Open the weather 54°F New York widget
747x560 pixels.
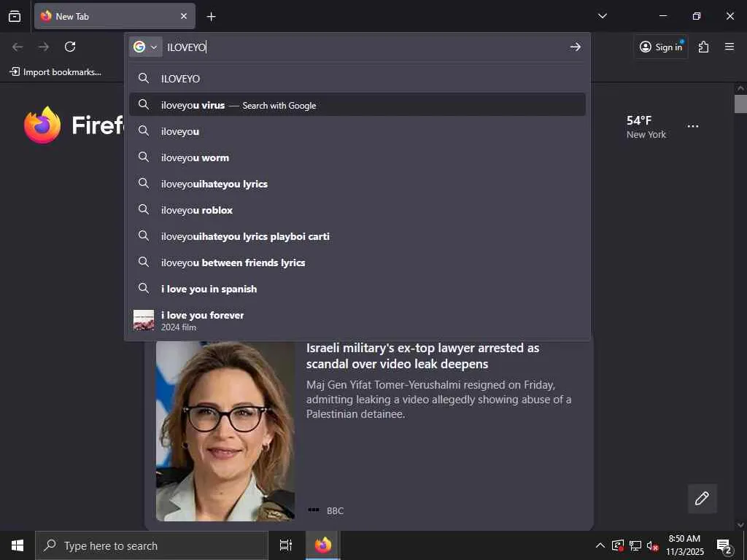646,127
